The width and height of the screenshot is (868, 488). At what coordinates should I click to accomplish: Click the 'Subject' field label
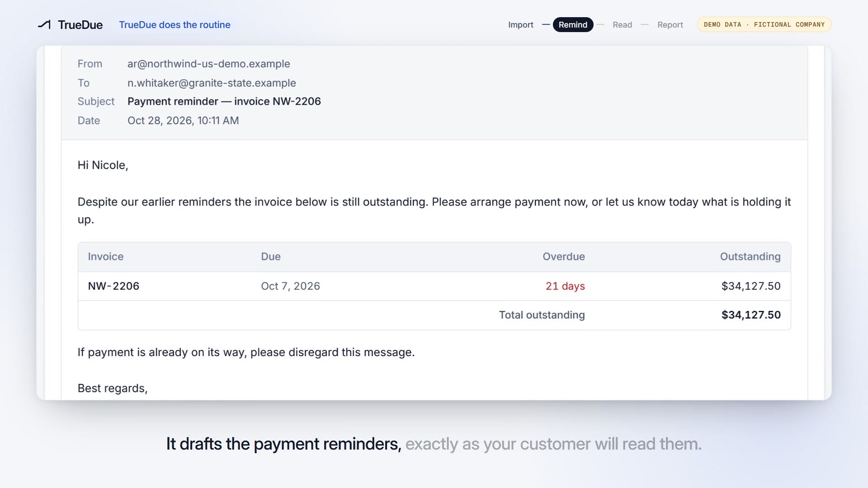click(96, 101)
